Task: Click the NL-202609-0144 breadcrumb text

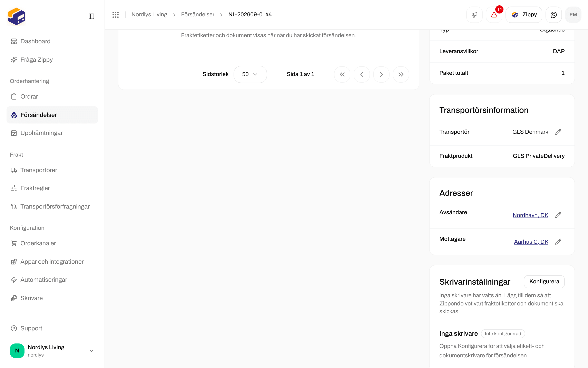Action: 250,15
